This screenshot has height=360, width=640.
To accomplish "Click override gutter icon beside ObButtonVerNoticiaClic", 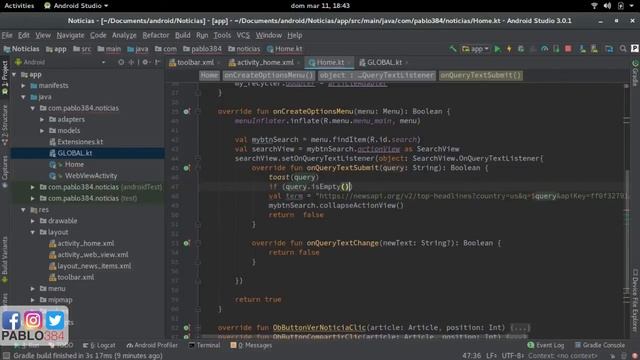I will [x=186, y=327].
